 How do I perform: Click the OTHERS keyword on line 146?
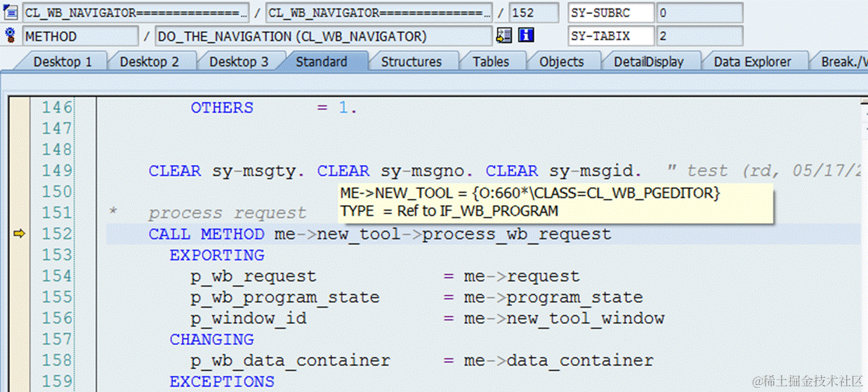point(222,107)
